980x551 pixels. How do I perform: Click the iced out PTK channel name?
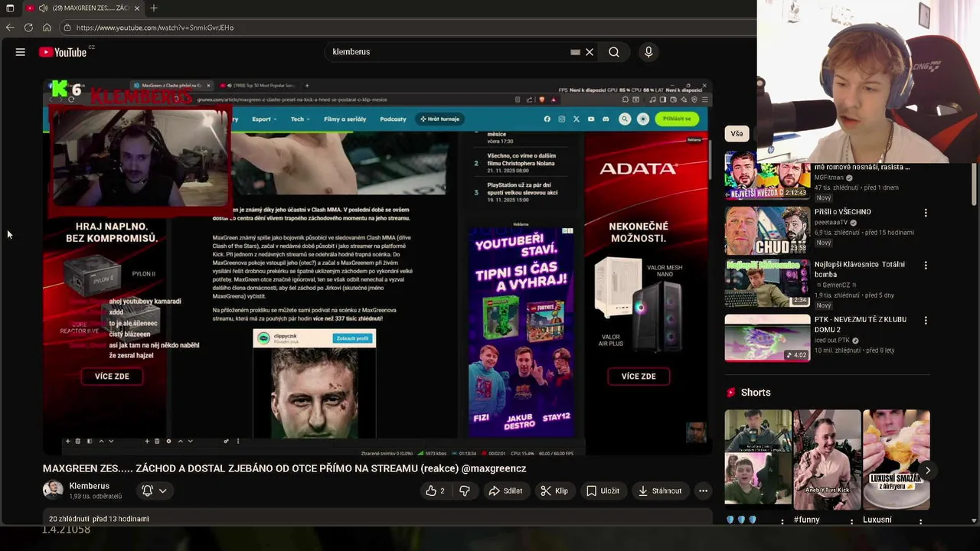pos(832,341)
